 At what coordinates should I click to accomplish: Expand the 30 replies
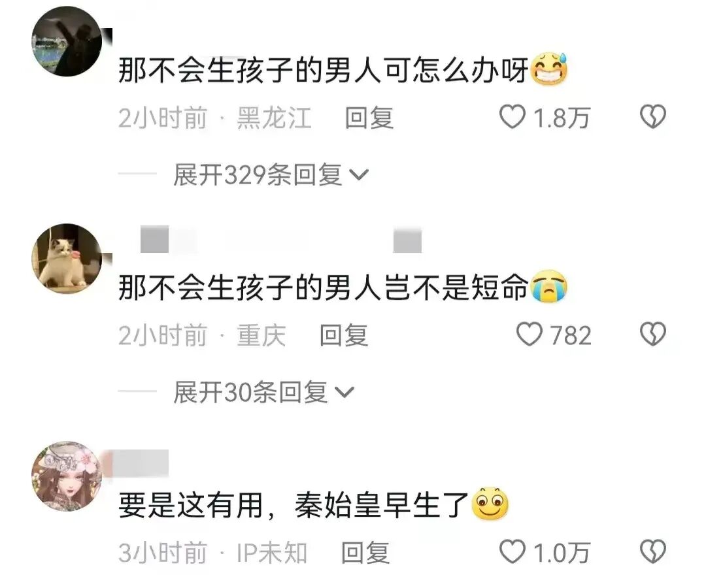[x=264, y=392]
